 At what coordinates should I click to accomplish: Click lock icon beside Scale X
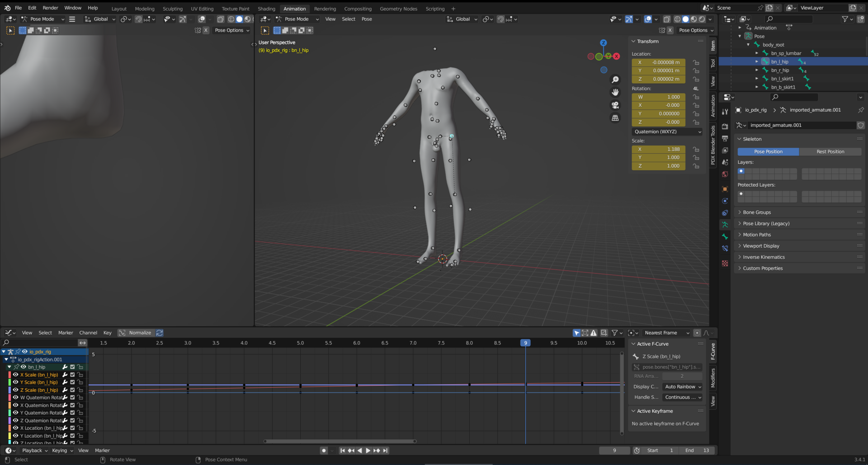pyautogui.click(x=696, y=149)
